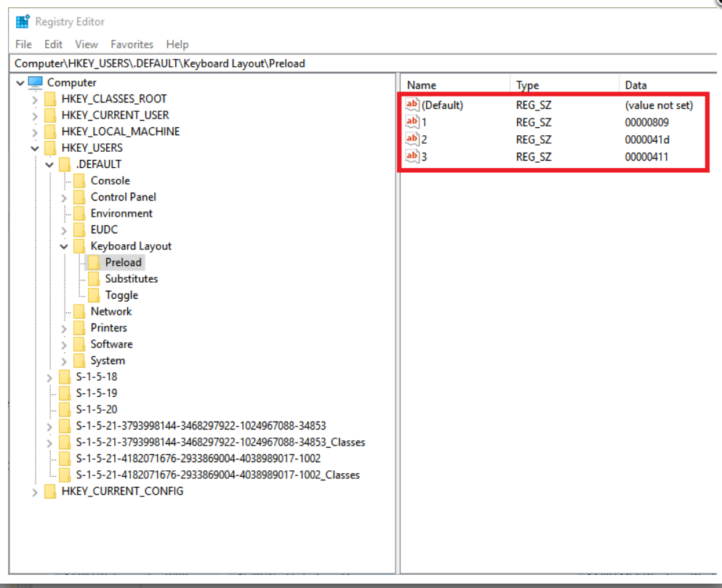
Task: Click the Console folder icon
Action: tap(79, 180)
